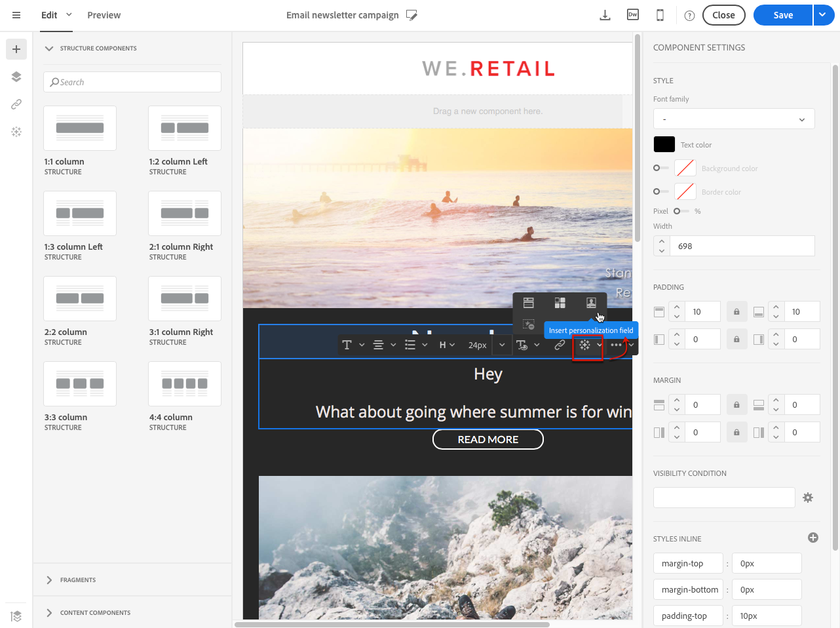Viewport: 840px width, 628px height.
Task: Open the layers icon in left sidebar
Action: click(x=16, y=77)
